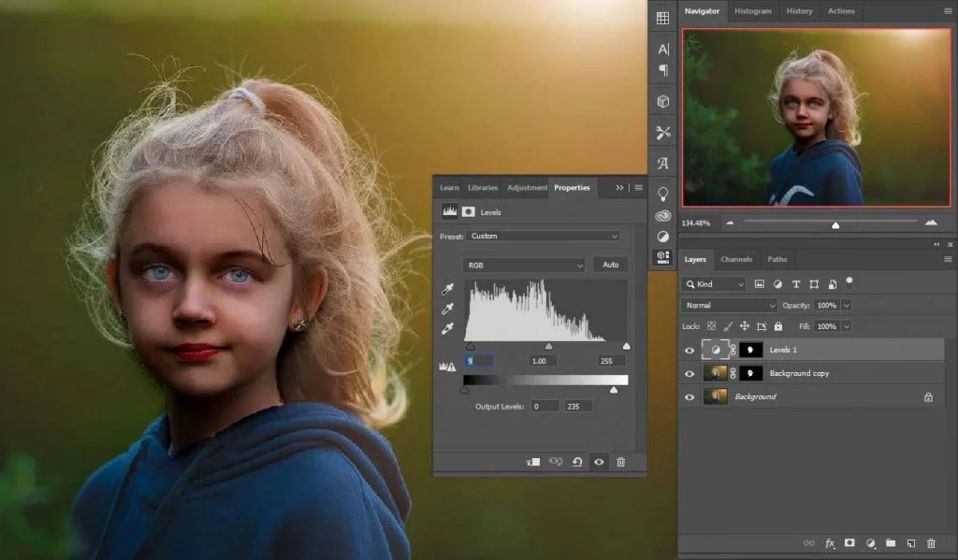Switch to the Histogram tab
The width and height of the screenshot is (958, 560).
(x=753, y=11)
